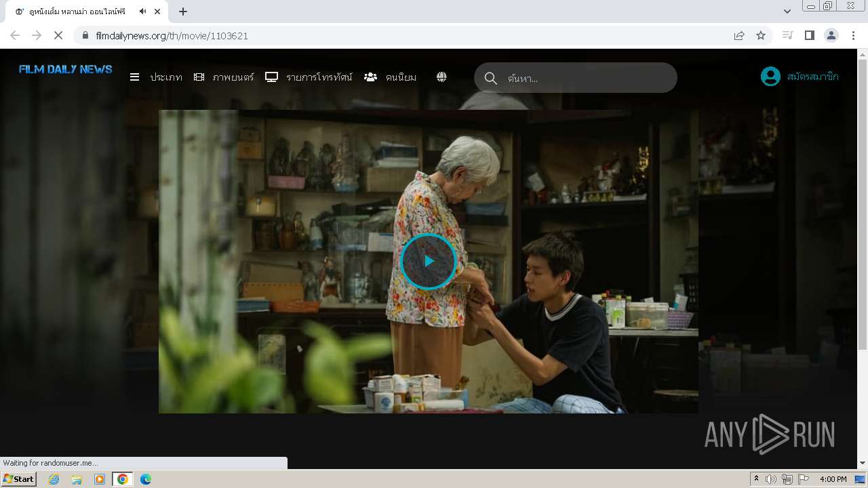Mute the tab audio speaker icon
The height and width of the screenshot is (488, 868).
[x=143, y=12]
